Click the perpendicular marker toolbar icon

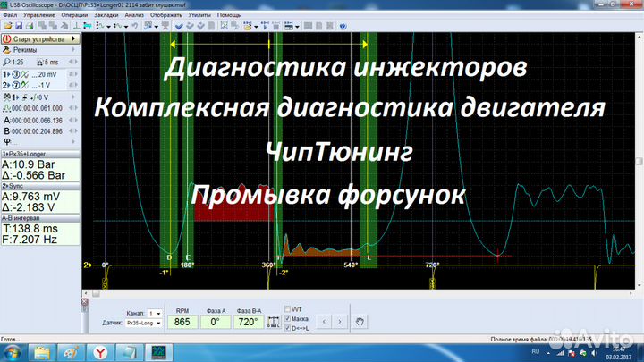[x=76, y=26]
